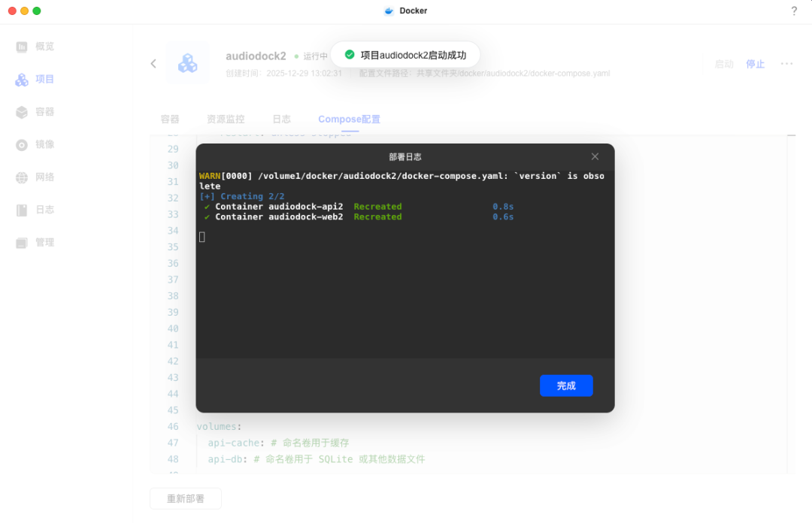Image resolution: width=812 pixels, height=523 pixels.
Task: Click the '[+] Creating 2/2' log line
Action: (x=242, y=196)
